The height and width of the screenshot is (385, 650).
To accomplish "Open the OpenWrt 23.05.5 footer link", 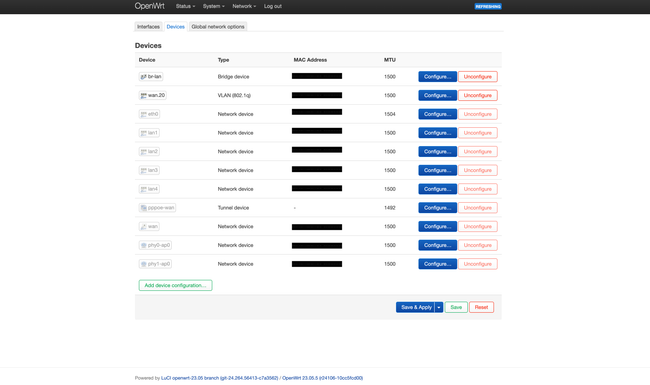I will 323,378.
